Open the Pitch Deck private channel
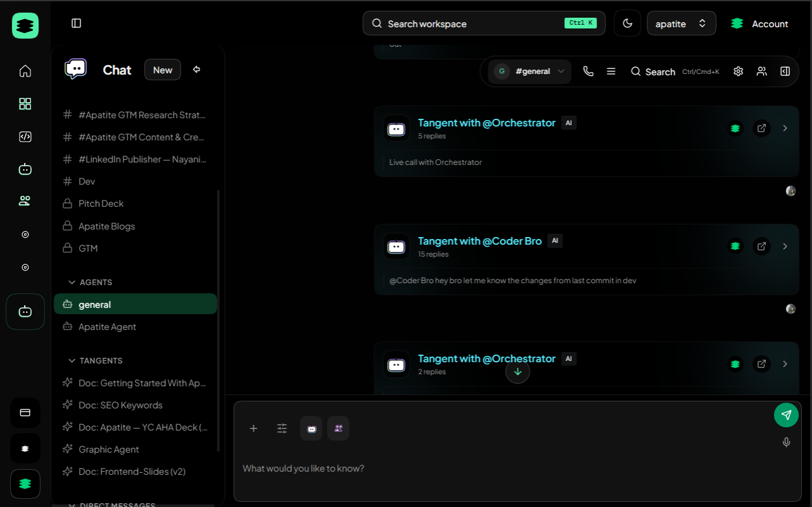812x507 pixels. point(135,204)
